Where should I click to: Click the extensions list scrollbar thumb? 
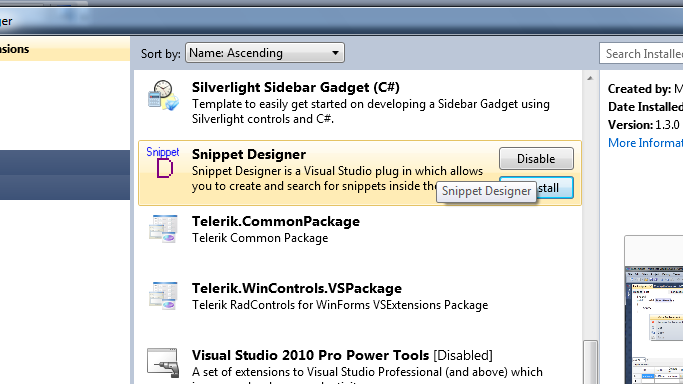(x=590, y=362)
